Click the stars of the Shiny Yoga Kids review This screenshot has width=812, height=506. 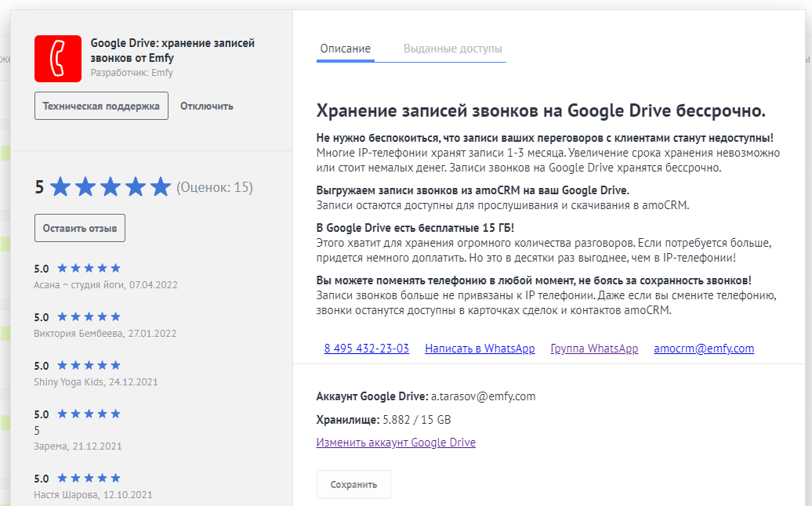89,365
